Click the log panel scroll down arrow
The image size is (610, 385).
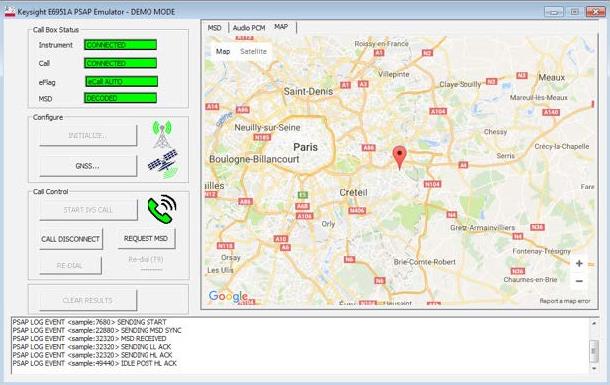click(x=594, y=368)
